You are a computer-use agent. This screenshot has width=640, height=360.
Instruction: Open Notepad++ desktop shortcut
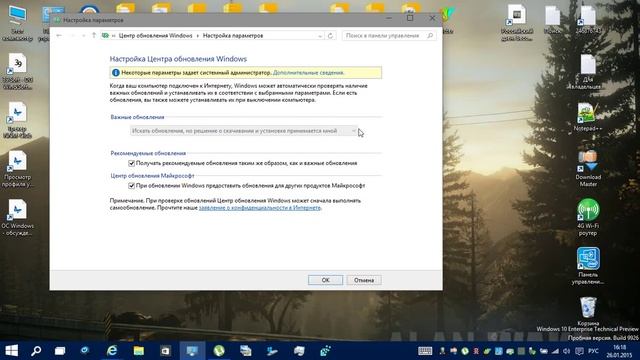(x=588, y=117)
